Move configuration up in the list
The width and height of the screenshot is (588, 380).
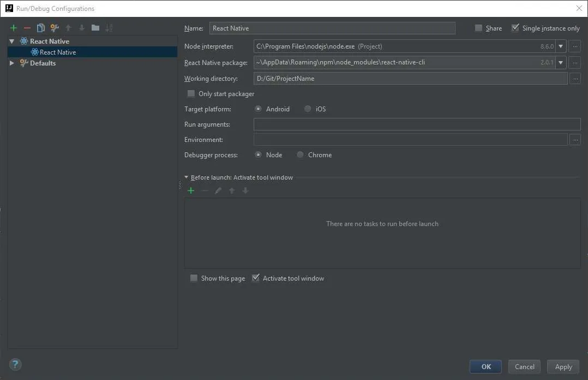click(x=68, y=28)
